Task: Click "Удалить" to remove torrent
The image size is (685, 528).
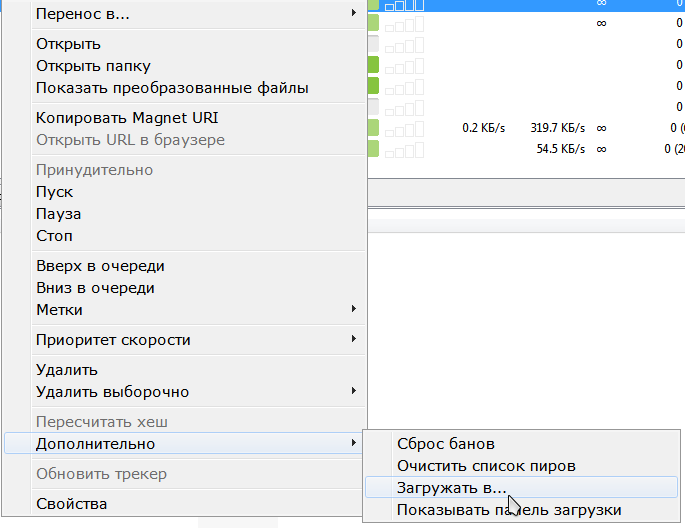Action: [67, 370]
